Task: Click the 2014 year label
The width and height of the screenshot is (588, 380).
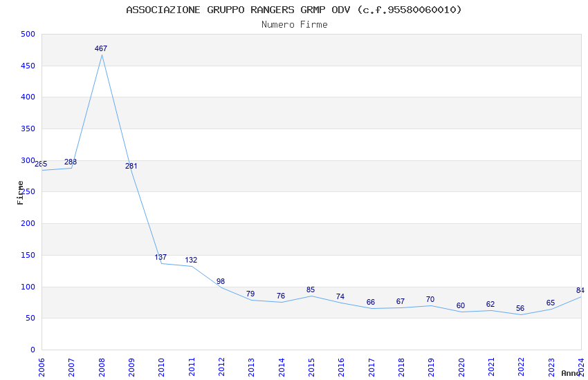Action: 282,368
